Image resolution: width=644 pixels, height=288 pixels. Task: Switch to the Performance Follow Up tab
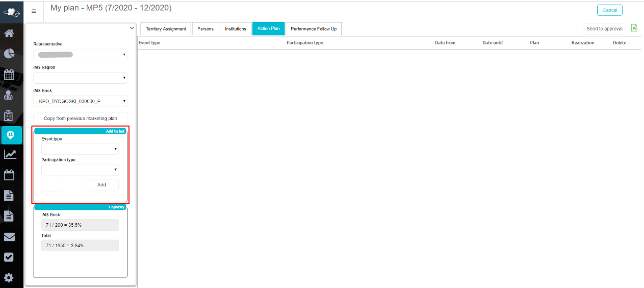click(313, 29)
